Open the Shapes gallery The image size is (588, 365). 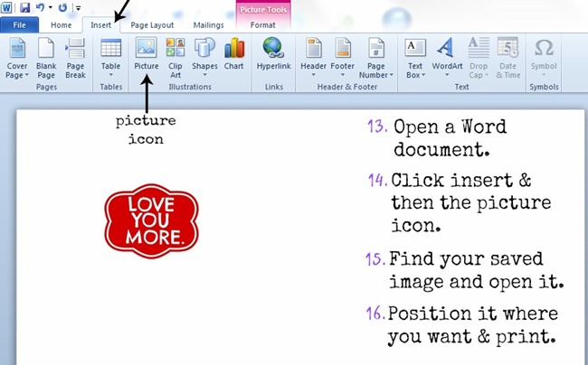(204, 57)
